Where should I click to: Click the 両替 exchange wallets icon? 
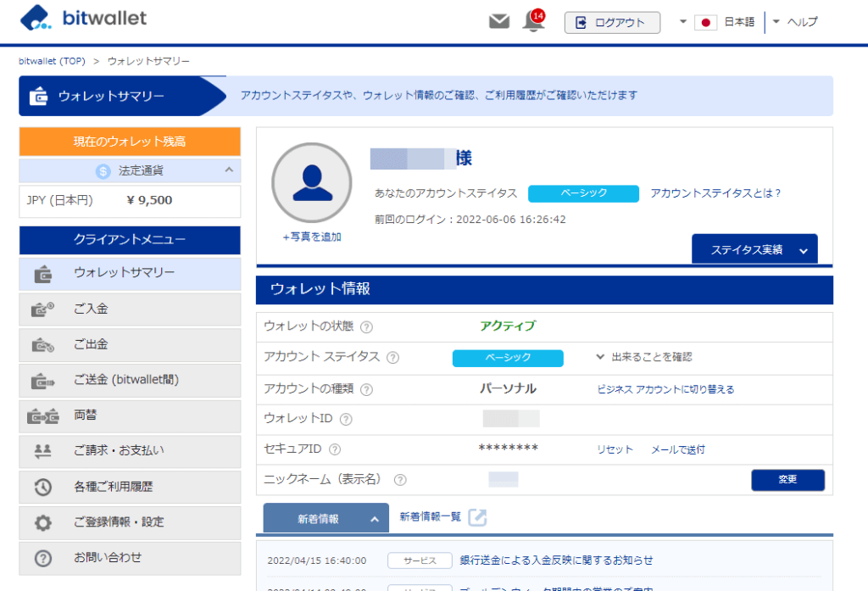coord(43,416)
